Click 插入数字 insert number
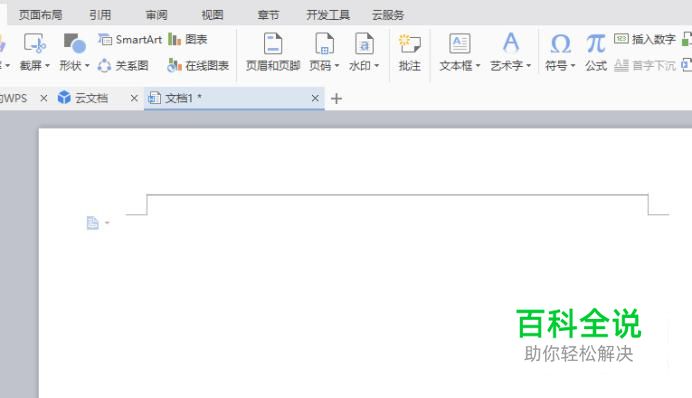 [645, 39]
